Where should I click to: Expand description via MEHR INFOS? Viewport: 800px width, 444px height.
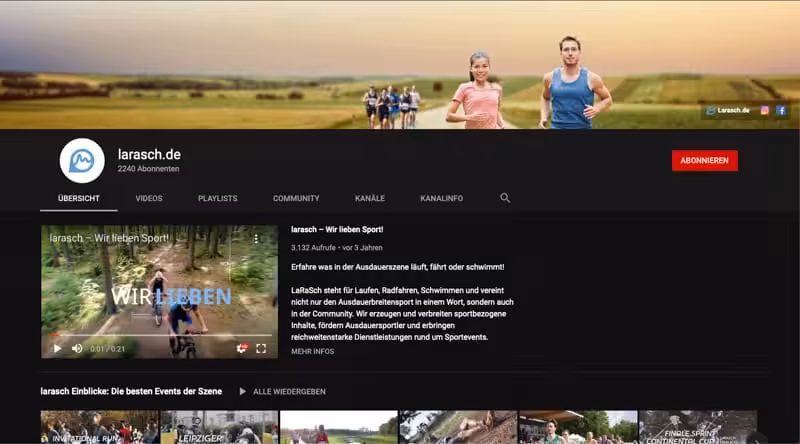coord(313,352)
